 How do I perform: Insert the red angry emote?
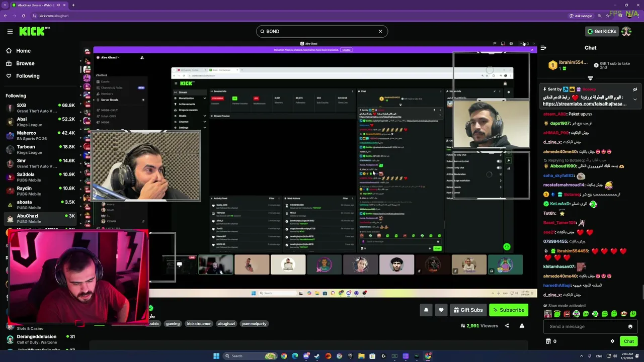click(x=567, y=314)
